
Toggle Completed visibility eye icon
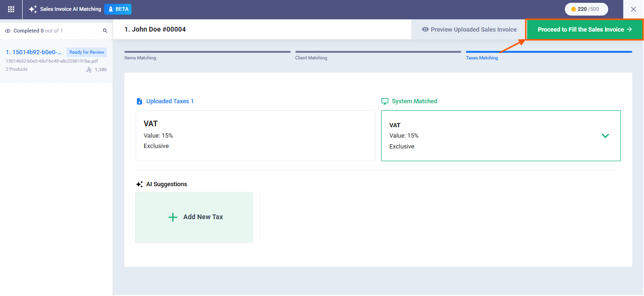(x=8, y=31)
